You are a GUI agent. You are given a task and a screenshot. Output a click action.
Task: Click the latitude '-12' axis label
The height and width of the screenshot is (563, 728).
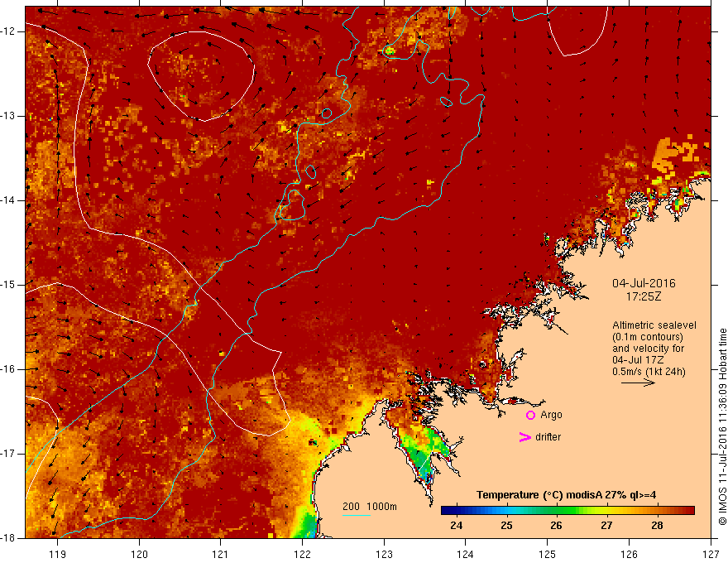click(8, 31)
